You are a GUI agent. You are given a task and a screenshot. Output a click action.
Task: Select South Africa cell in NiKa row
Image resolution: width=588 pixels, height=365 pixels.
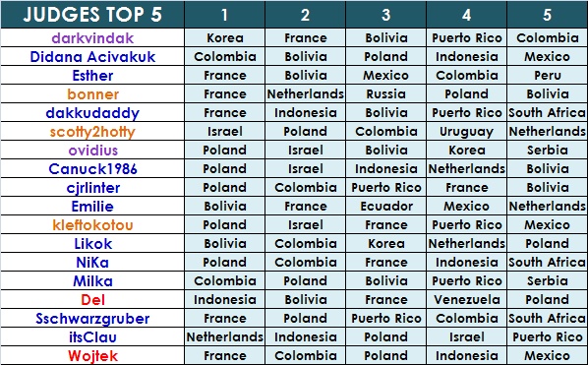pyautogui.click(x=547, y=263)
